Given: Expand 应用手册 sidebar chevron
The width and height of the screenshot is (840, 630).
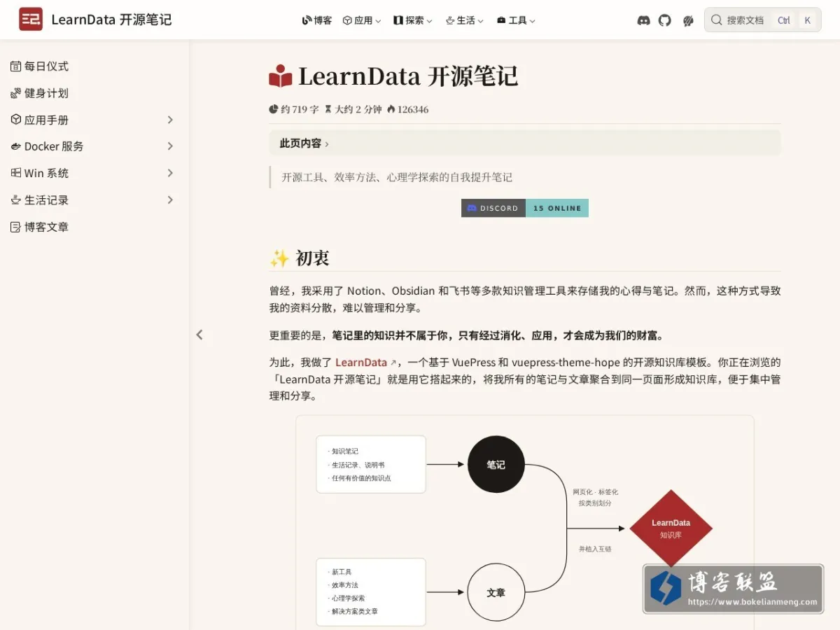Looking at the screenshot, I should 170,120.
